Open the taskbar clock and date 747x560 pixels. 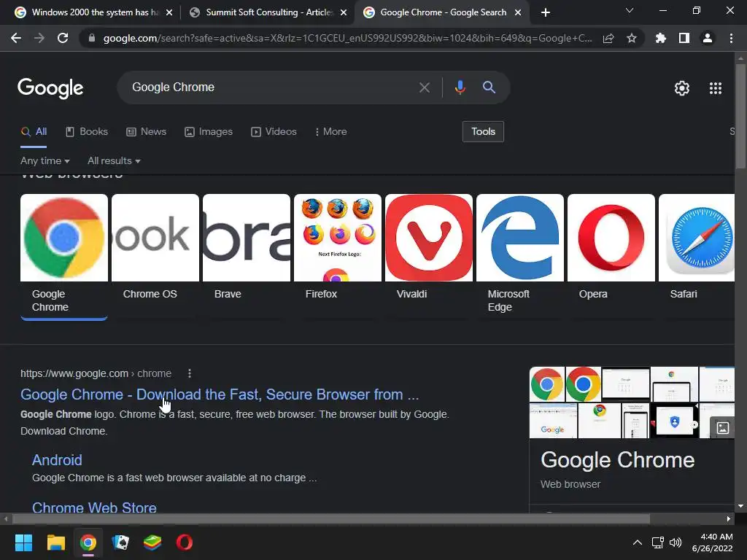pos(712,542)
